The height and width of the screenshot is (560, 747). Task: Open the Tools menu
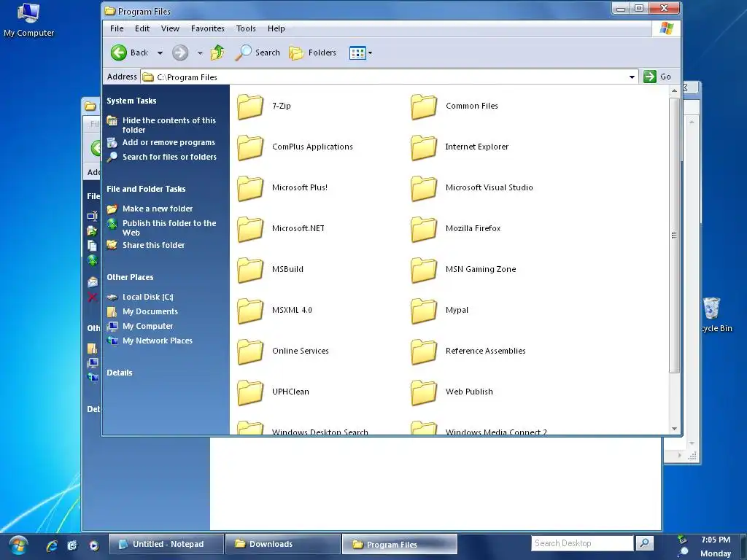coord(246,28)
